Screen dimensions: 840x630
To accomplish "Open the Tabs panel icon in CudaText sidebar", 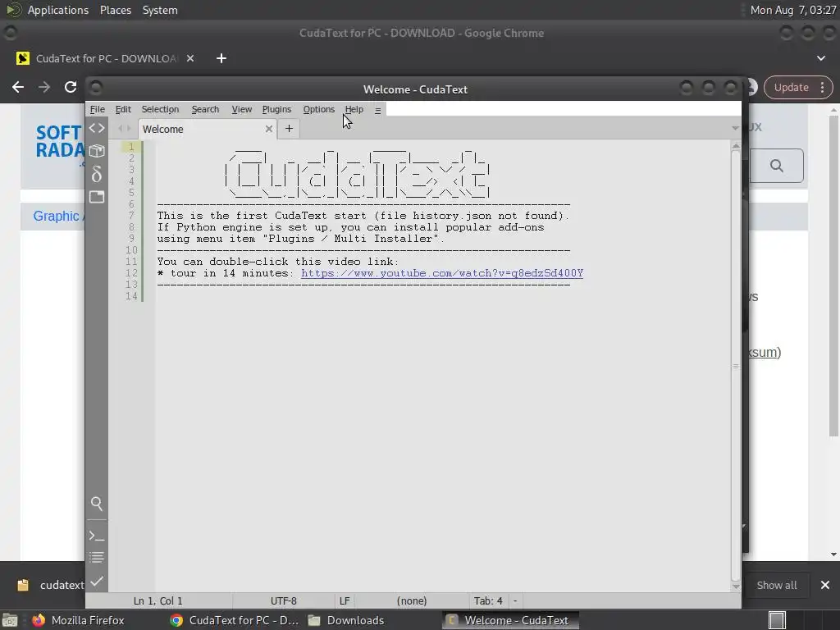I will 97,197.
